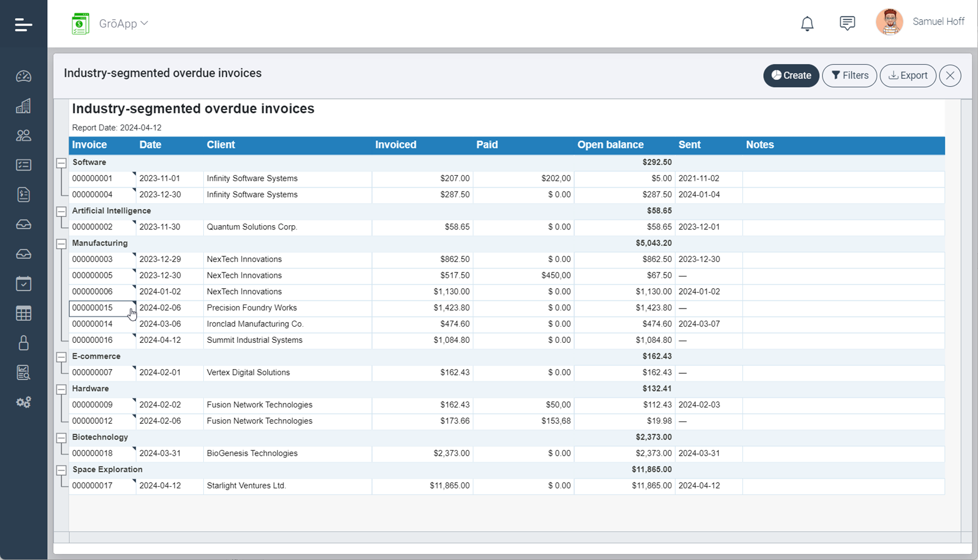Click the notifications bell icon
Image resolution: width=978 pixels, height=560 pixels.
click(807, 24)
